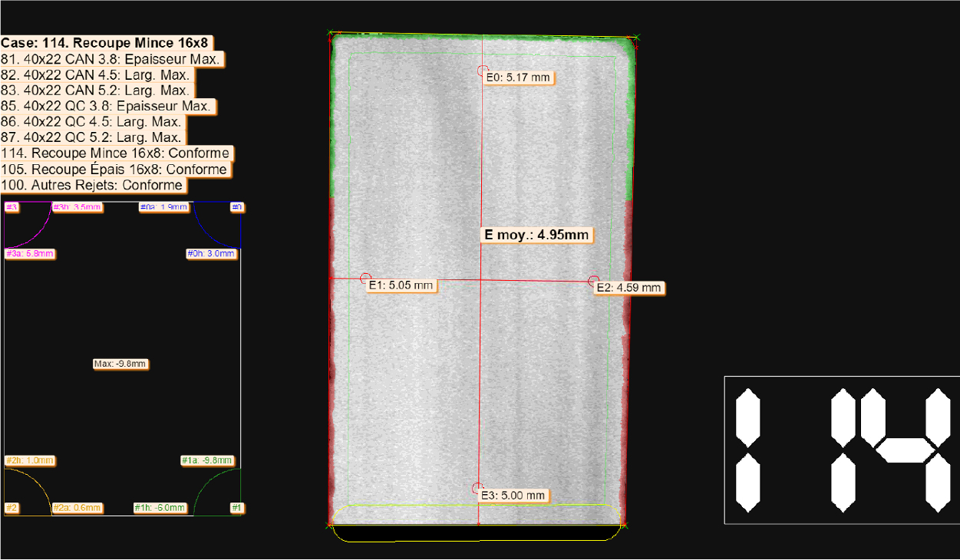This screenshot has width=960, height=560.
Task: Click the Case: 114. Recoupe Mince 16x8 header
Action: click(104, 43)
